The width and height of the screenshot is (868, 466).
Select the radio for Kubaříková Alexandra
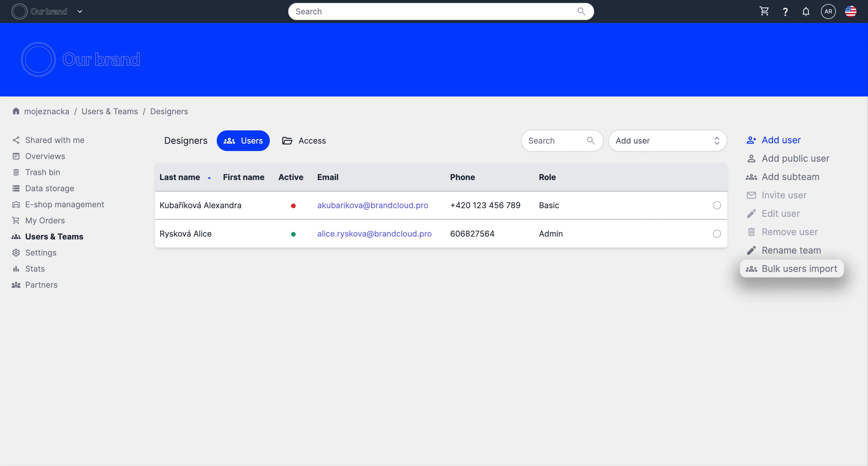717,205
